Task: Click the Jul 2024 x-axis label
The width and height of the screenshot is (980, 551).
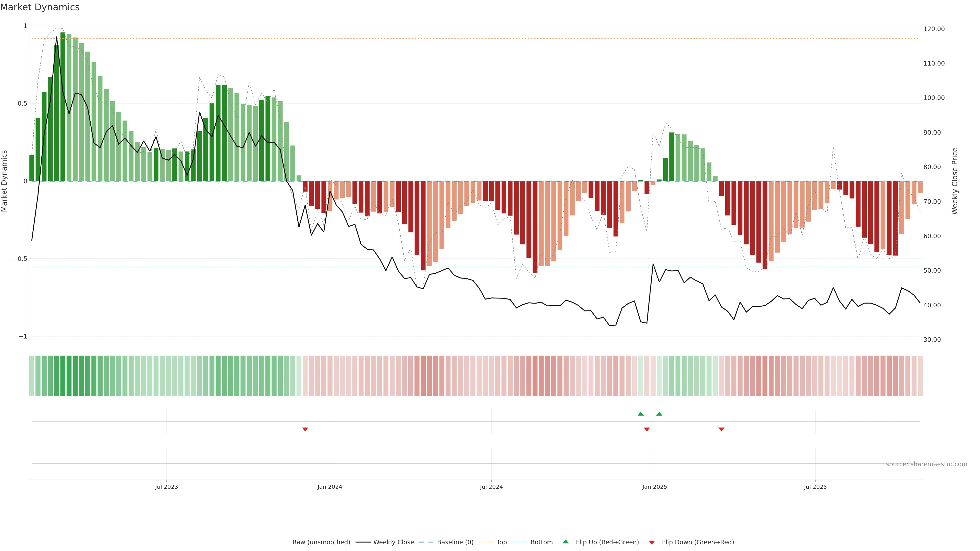Action: pyautogui.click(x=491, y=487)
